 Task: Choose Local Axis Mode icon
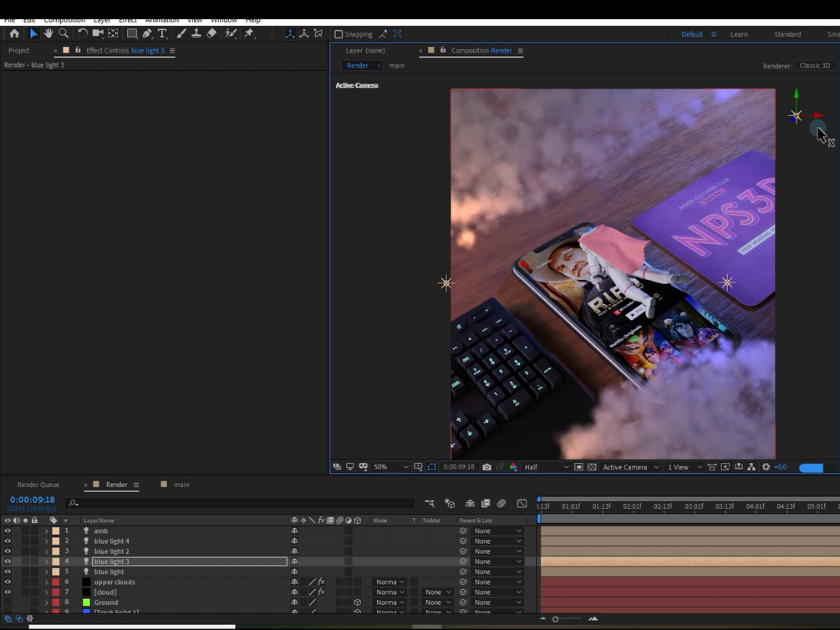(290, 33)
